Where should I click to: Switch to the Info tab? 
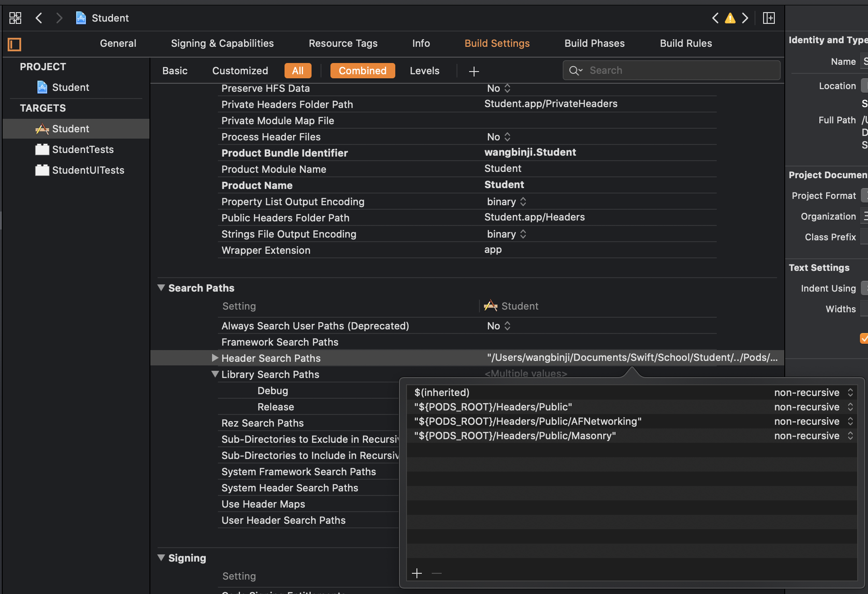[x=421, y=43]
